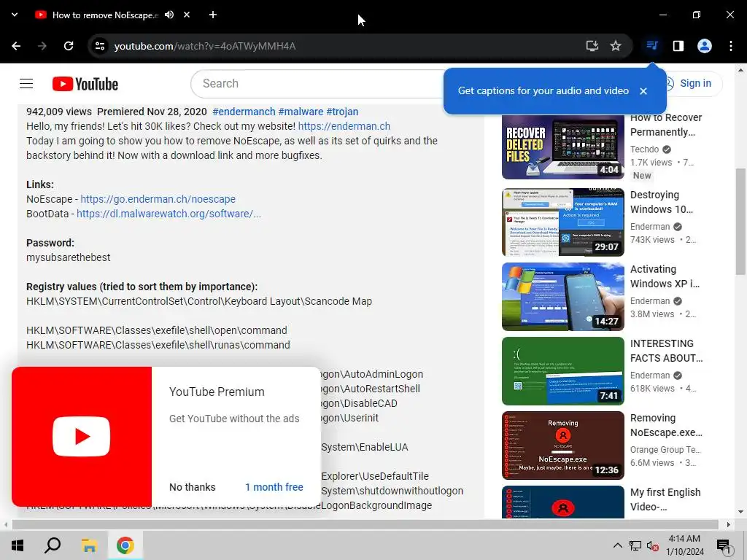
Task: Open How to Recover Permanently video title
Action: 666,125
